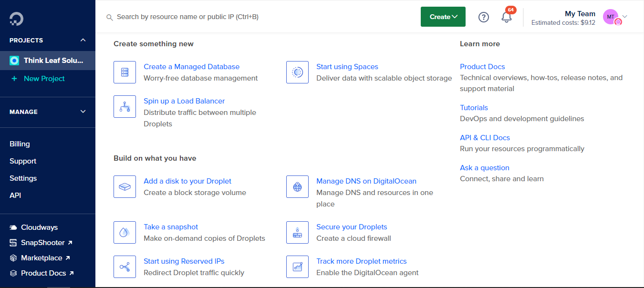The image size is (644, 288).
Task: Open the Create dropdown button
Action: click(x=443, y=17)
